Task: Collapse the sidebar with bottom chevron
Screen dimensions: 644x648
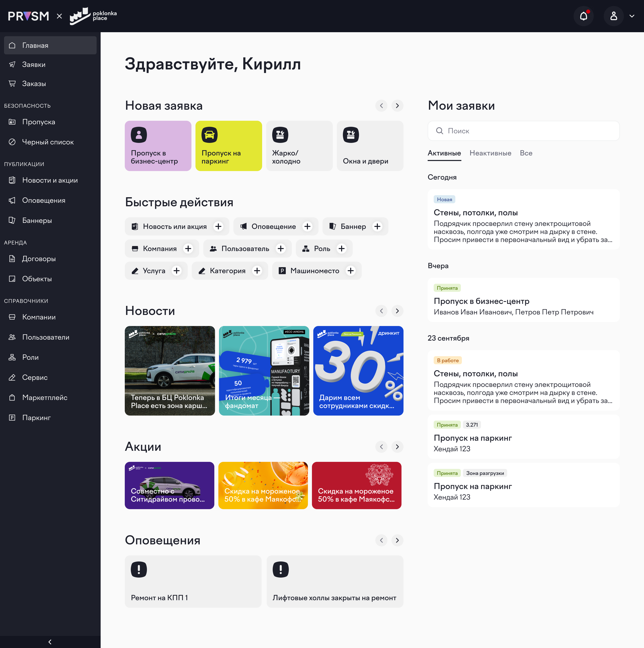Action: pos(50,642)
